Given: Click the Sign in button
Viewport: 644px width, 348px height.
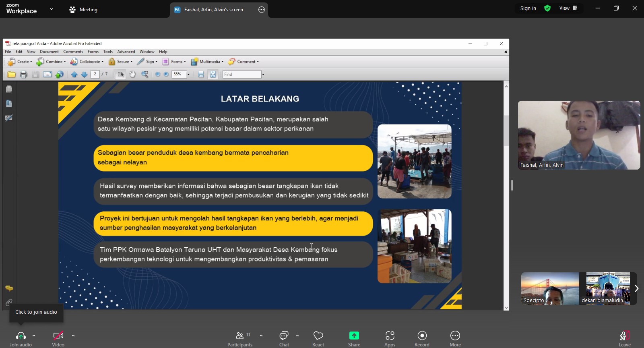Looking at the screenshot, I should pos(528,8).
